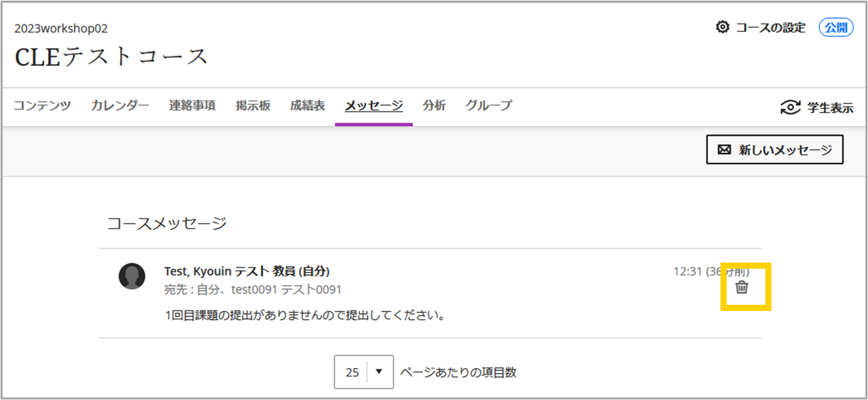Viewport: 868px width, 400px height.
Task: Click the trash icon to delete message
Action: [x=742, y=288]
